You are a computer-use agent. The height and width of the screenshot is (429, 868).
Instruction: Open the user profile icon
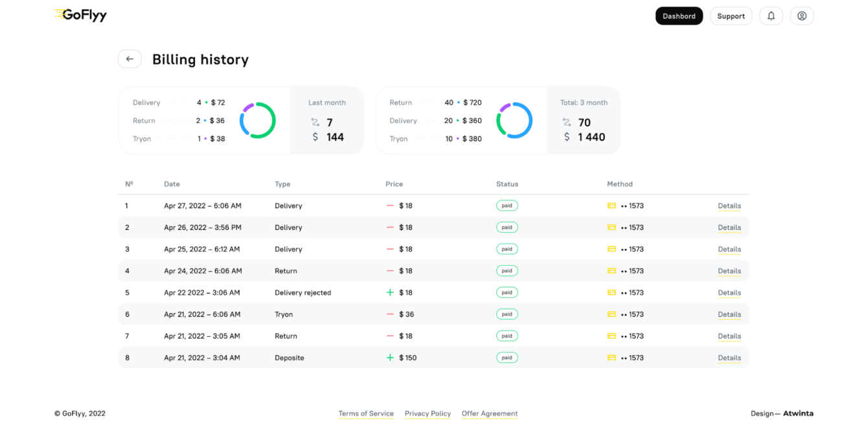click(802, 16)
